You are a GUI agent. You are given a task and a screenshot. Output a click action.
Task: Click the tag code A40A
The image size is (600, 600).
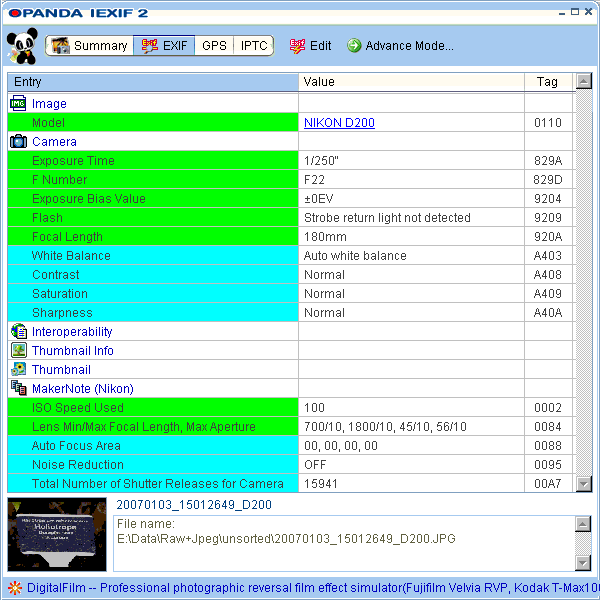(x=548, y=313)
